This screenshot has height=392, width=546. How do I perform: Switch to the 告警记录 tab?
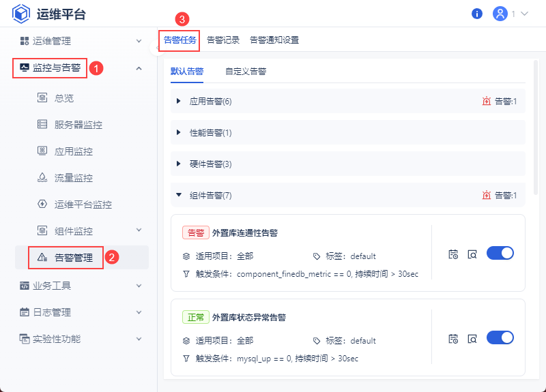[223, 40]
